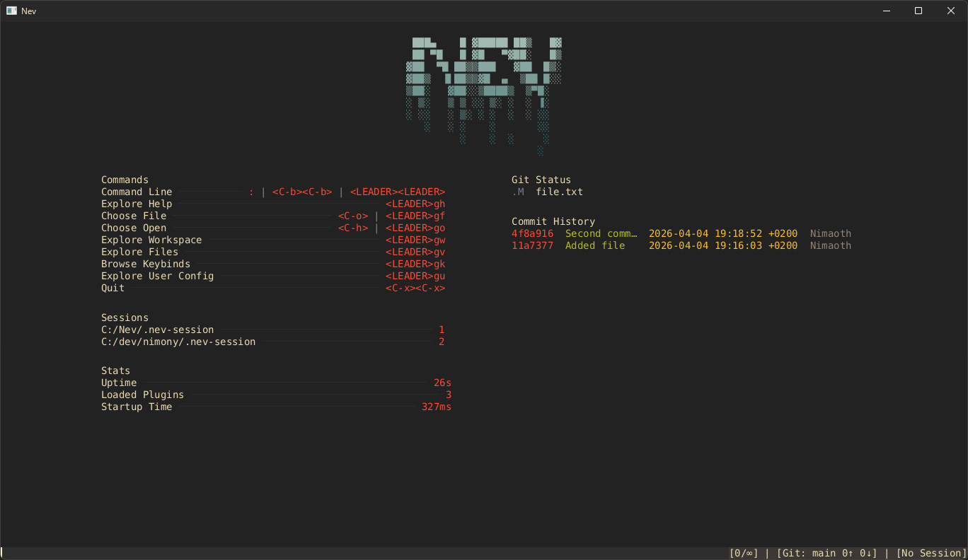Select commit hash 11a7377

pyautogui.click(x=533, y=245)
